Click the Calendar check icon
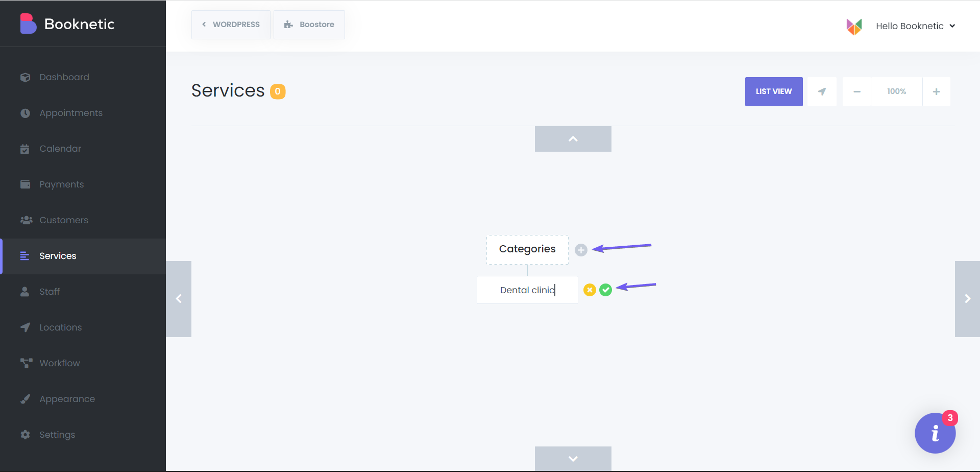Viewport: 980px width, 472px height. click(x=25, y=149)
